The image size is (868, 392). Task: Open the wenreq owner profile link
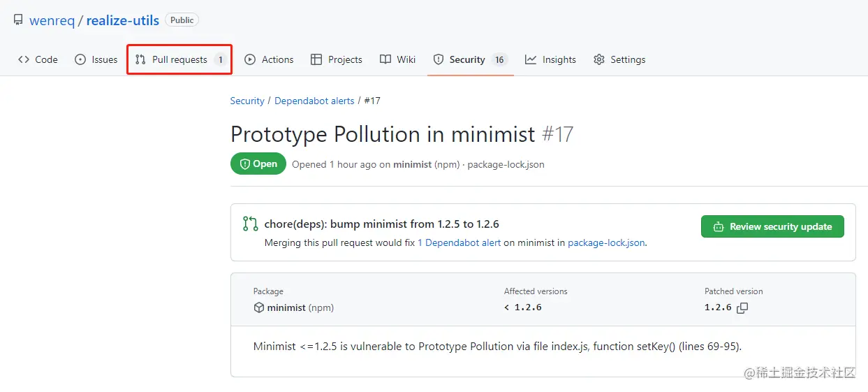(x=52, y=20)
